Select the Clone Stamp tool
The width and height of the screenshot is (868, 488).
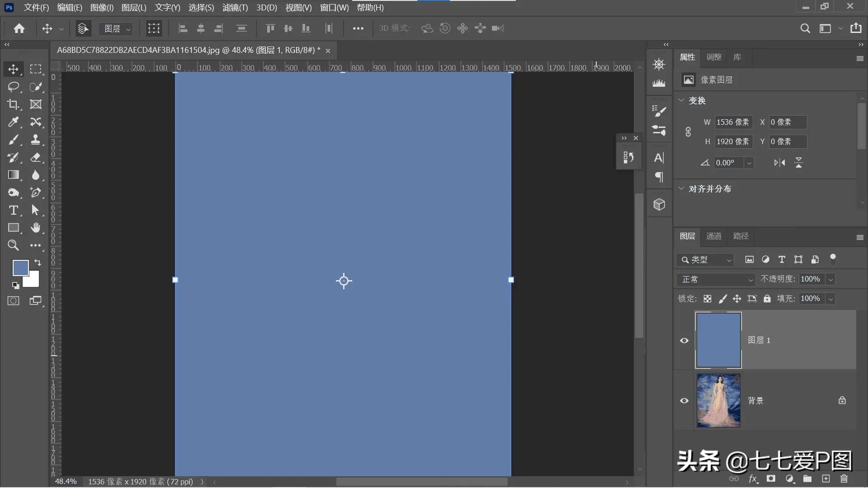pos(35,140)
